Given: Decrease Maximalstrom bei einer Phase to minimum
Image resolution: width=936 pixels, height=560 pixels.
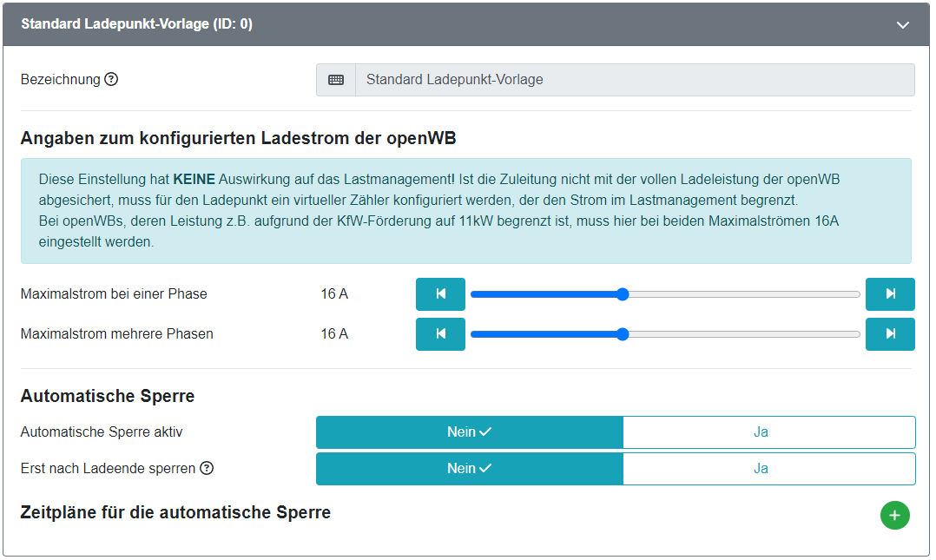Looking at the screenshot, I should (x=440, y=294).
